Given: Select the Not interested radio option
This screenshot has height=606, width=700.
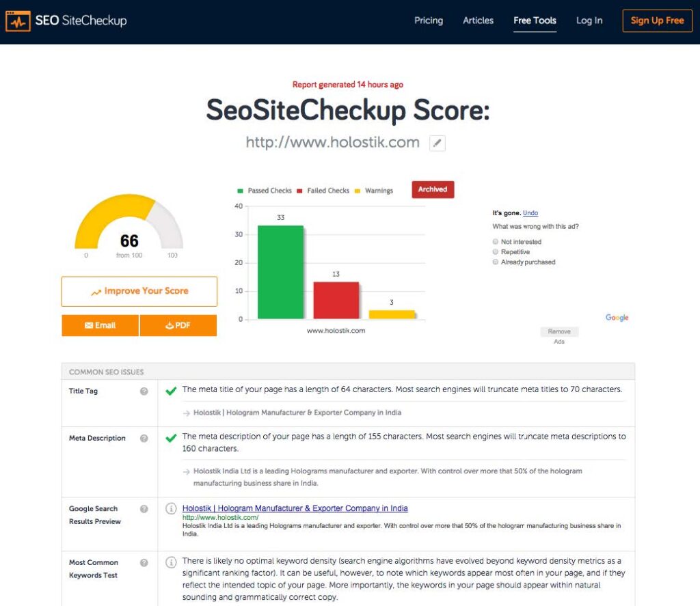Looking at the screenshot, I should (x=495, y=241).
